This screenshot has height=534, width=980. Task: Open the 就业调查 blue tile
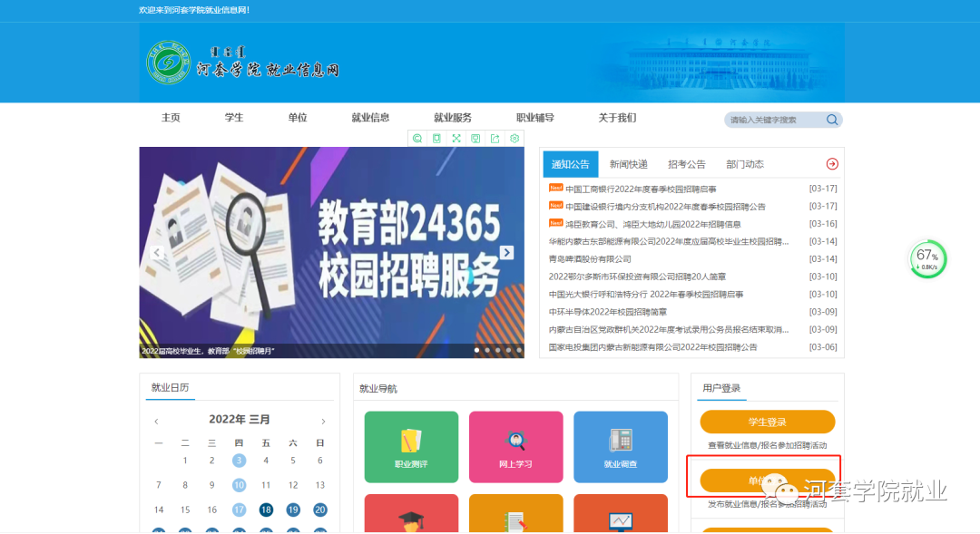click(x=621, y=447)
